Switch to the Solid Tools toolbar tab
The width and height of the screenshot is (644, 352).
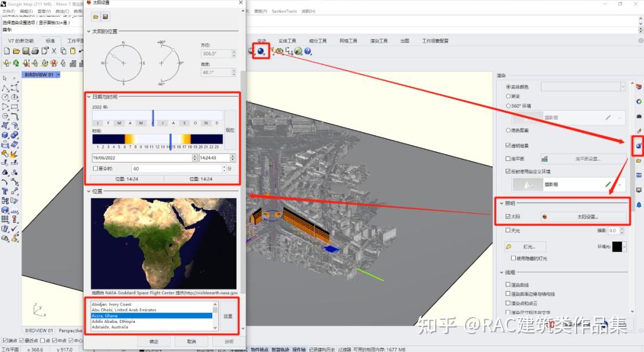click(x=287, y=41)
